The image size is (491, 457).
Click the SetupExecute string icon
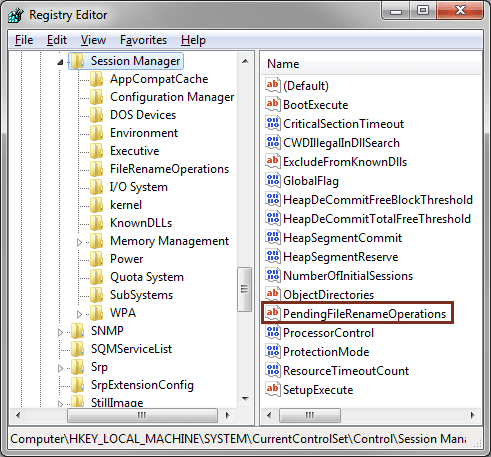click(272, 389)
